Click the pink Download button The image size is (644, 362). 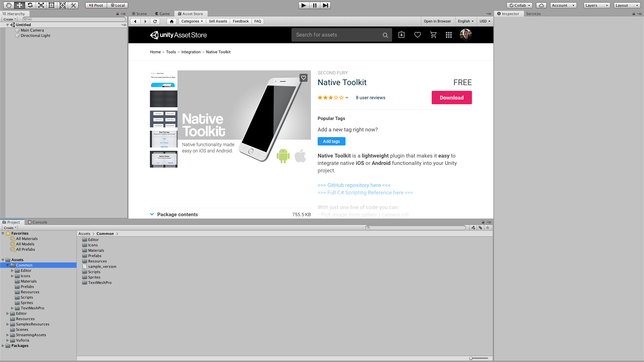[451, 98]
